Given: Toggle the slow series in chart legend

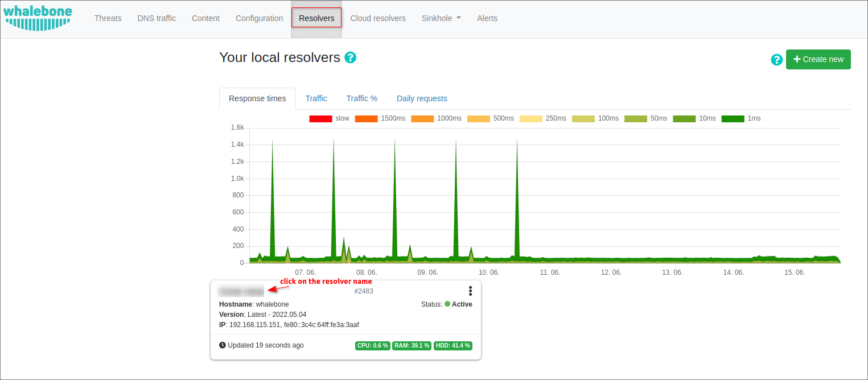Looking at the screenshot, I should [x=329, y=118].
